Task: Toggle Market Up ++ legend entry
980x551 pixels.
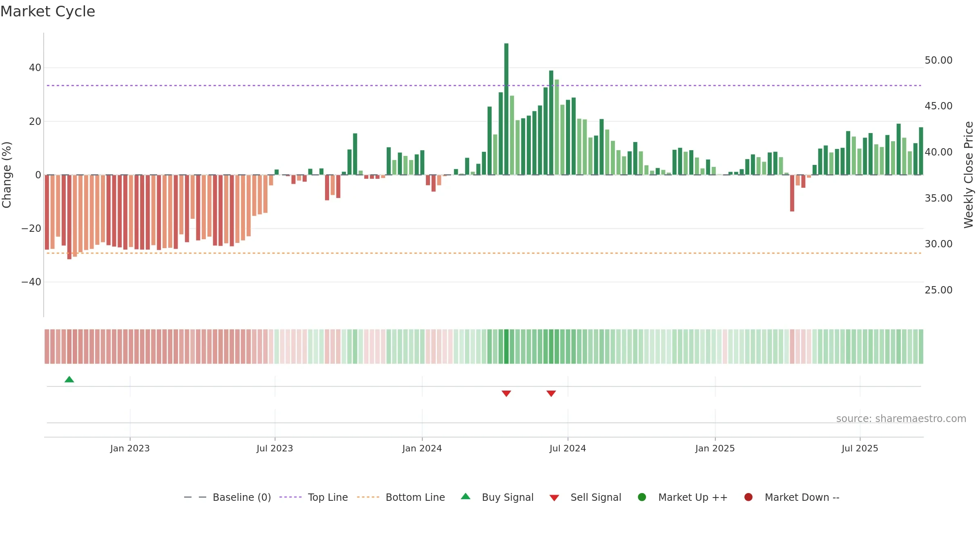Action: (683, 497)
